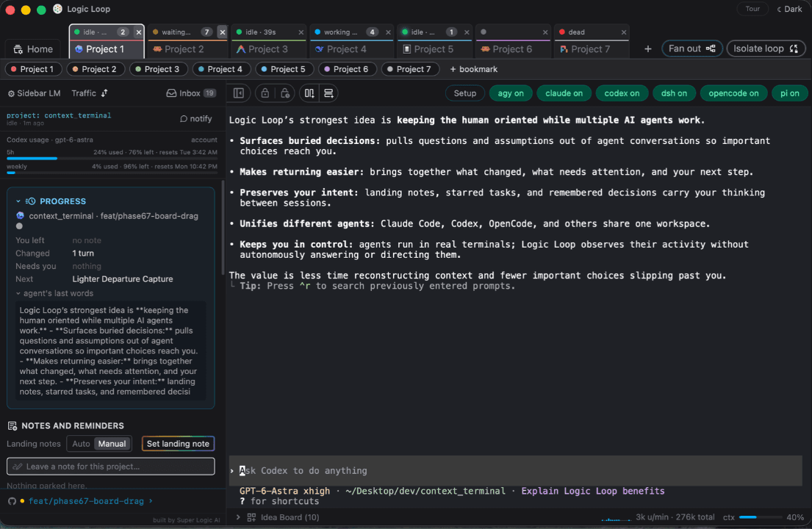Open the Project 6 bookmark pill
This screenshot has height=529, width=812.
tap(347, 69)
